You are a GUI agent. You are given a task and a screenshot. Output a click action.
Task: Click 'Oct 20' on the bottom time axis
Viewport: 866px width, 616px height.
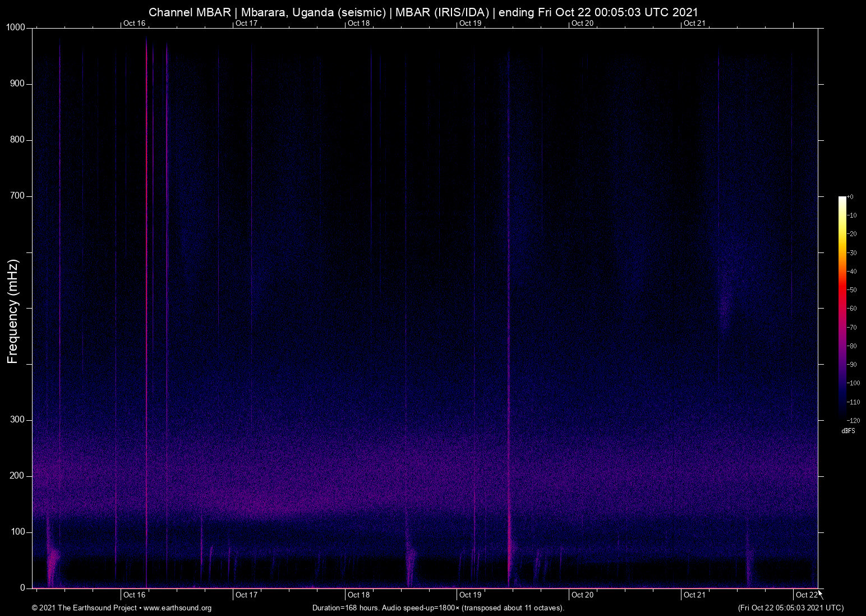coord(582,595)
